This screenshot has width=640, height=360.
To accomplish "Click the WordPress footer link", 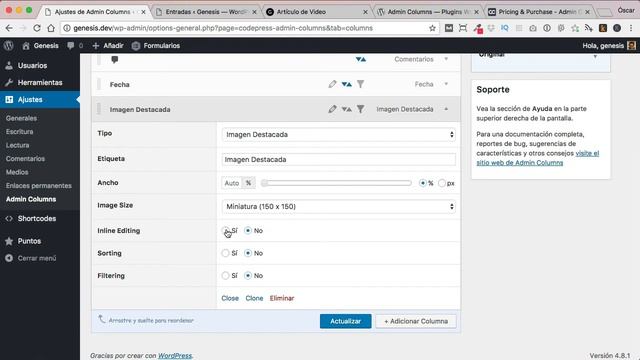I will point(175,356).
